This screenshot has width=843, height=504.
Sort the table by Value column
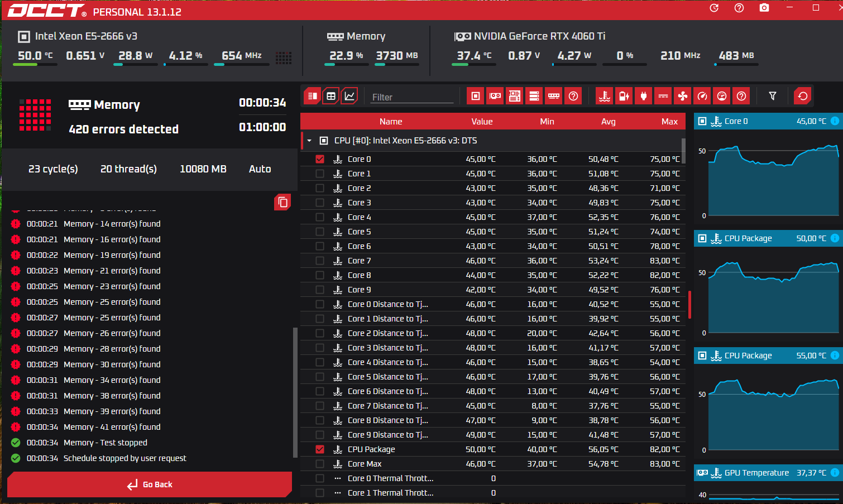pos(482,121)
